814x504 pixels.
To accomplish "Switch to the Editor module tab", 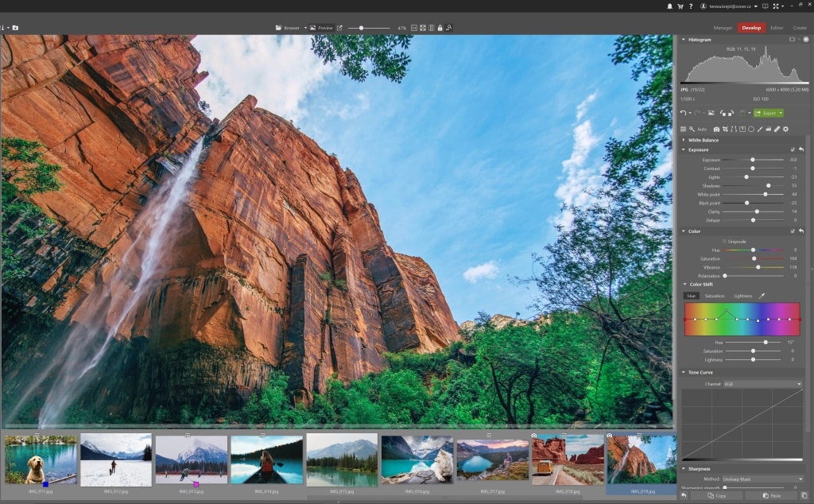I will click(777, 28).
